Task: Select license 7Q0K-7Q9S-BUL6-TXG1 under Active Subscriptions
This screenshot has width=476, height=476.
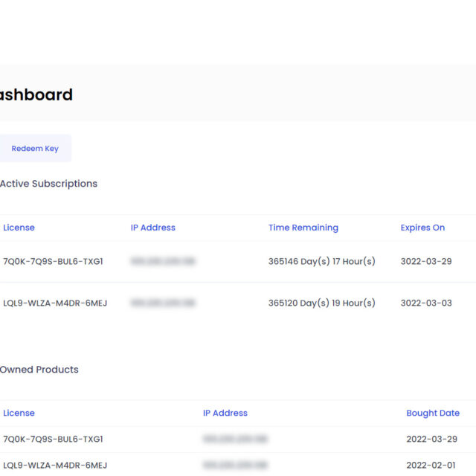Action: click(54, 262)
